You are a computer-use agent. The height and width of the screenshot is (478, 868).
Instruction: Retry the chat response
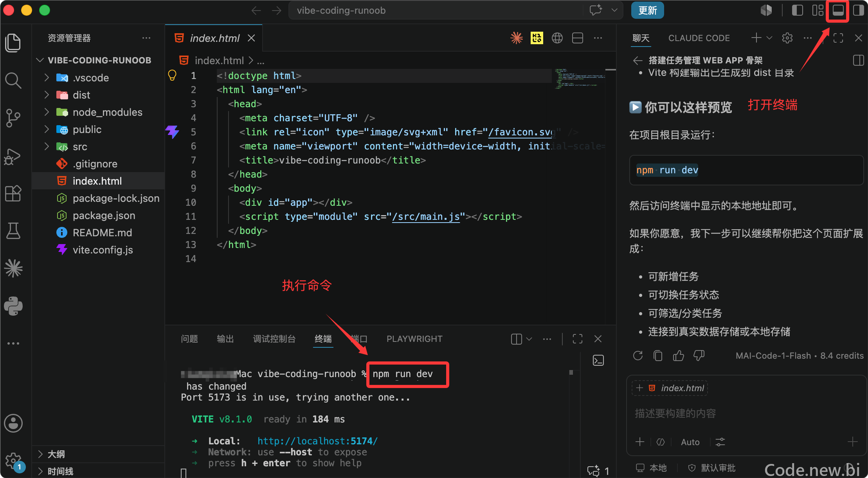(x=638, y=356)
